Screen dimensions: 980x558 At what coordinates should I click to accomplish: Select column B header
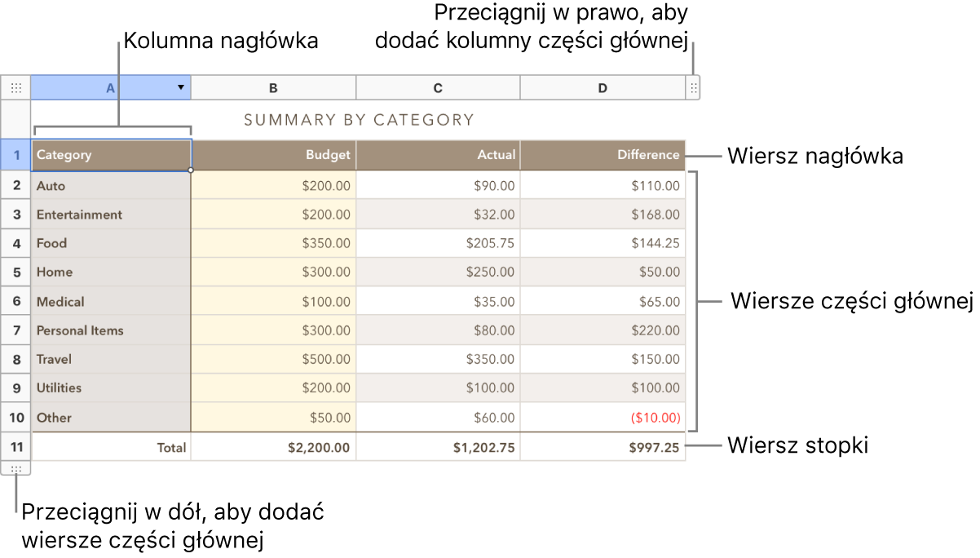pyautogui.click(x=274, y=88)
